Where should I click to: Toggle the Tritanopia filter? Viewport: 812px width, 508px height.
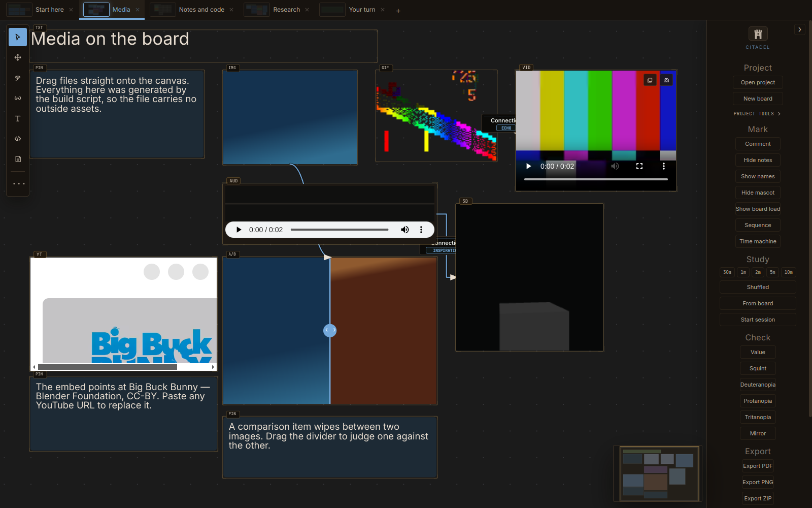(758, 417)
